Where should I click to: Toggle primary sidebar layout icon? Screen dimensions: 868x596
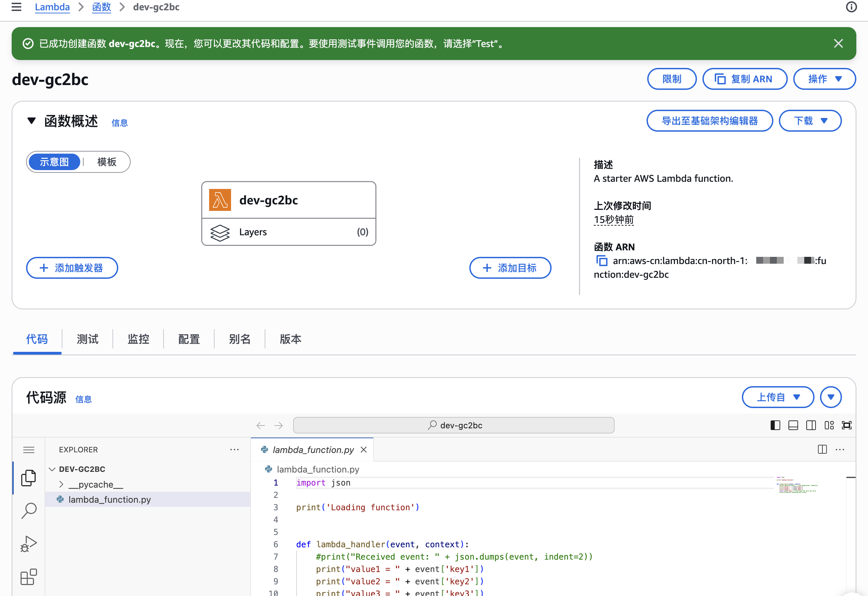[x=775, y=425]
